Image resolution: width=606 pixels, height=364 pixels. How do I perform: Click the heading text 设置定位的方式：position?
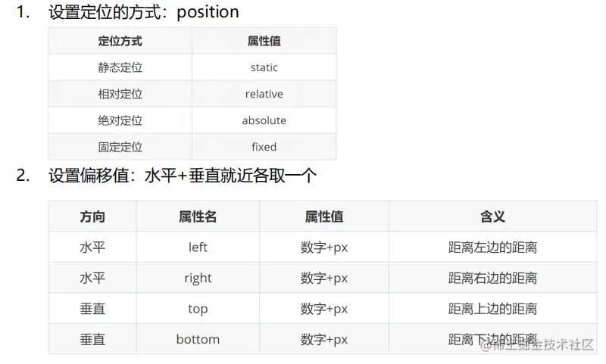coord(143,12)
